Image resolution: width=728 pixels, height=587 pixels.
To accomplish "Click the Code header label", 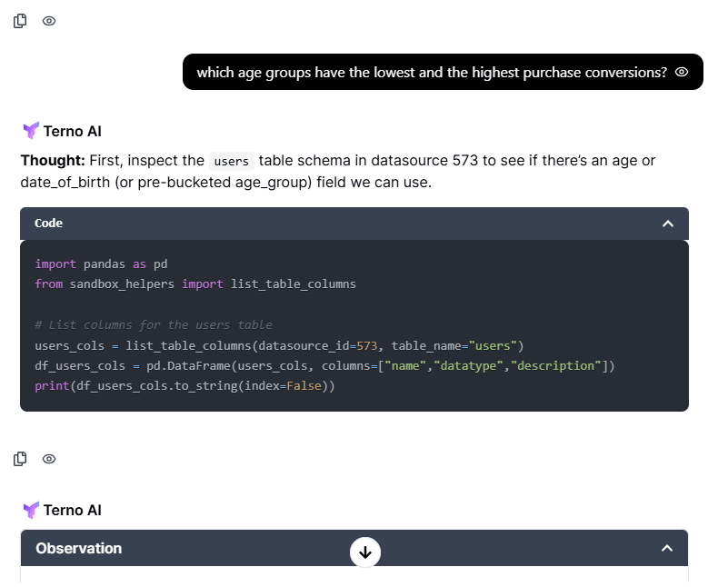I will click(48, 224).
